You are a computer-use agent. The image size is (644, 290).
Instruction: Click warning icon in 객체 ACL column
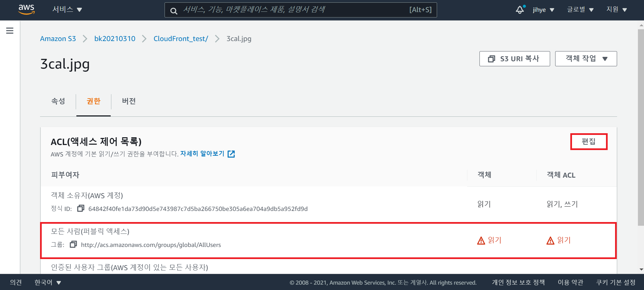click(x=550, y=241)
